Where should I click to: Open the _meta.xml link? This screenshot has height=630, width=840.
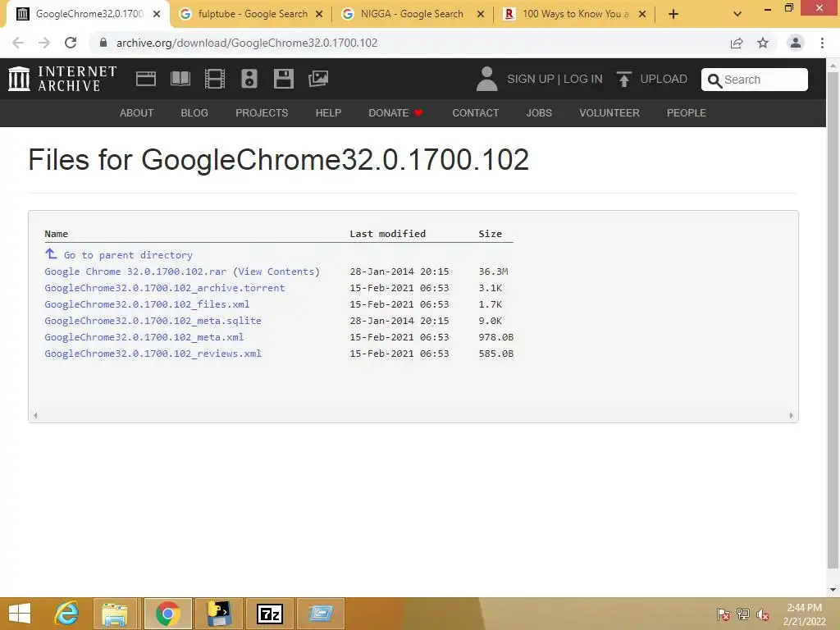point(144,337)
